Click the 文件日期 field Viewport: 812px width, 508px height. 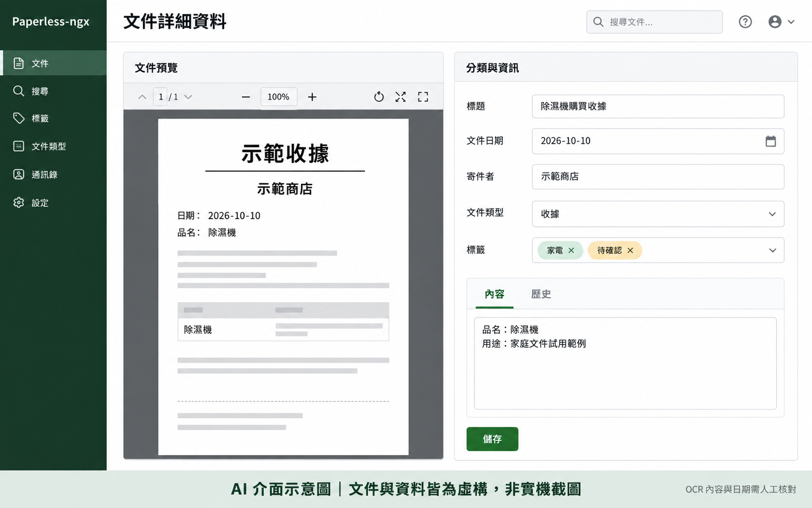pos(658,141)
